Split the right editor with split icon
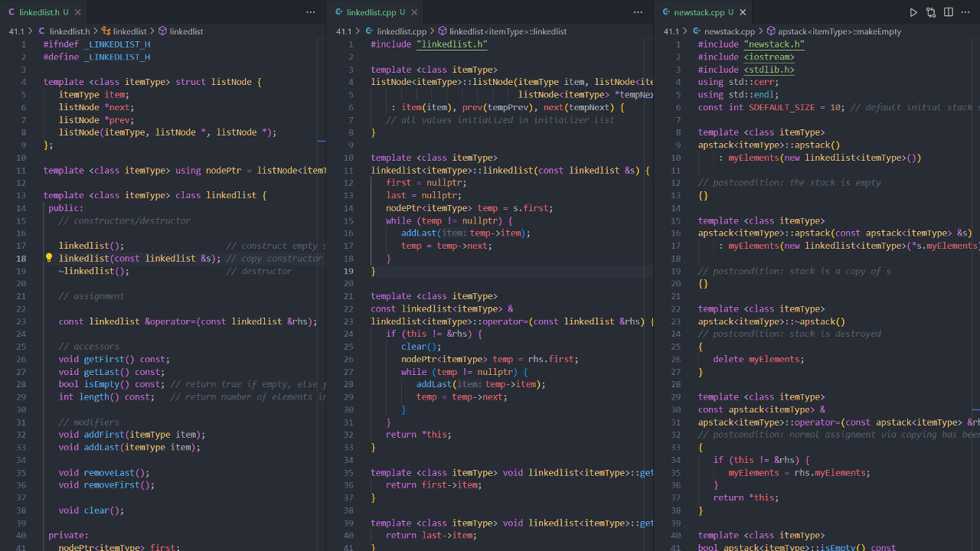 tap(949, 12)
